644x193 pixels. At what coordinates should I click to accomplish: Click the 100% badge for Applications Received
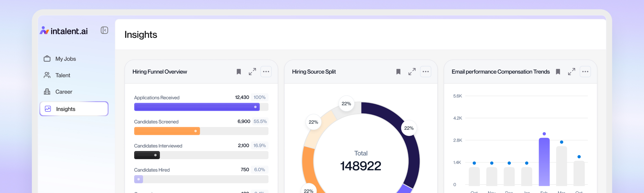click(260, 97)
